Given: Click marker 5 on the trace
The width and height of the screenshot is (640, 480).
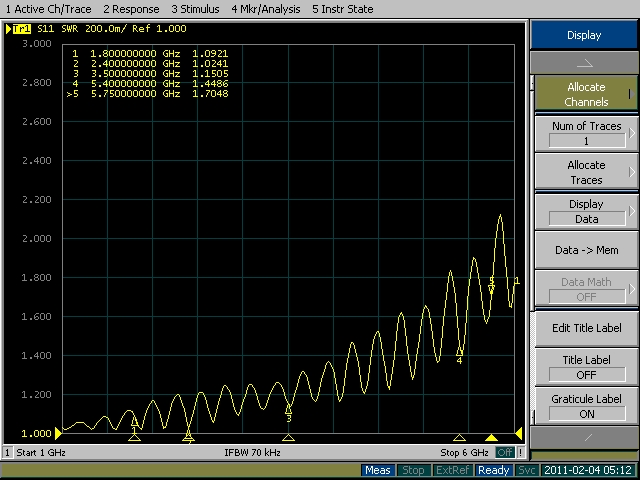Looking at the screenshot, I should coord(491,285).
